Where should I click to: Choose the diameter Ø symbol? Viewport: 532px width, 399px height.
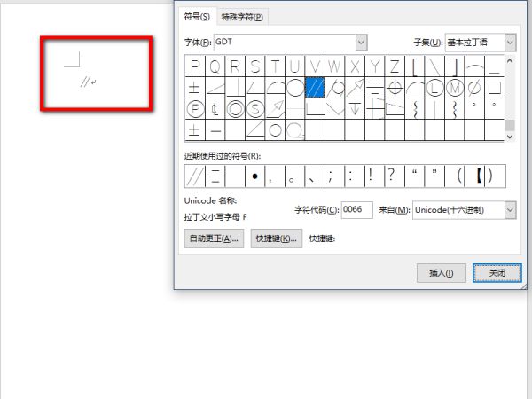[475, 88]
